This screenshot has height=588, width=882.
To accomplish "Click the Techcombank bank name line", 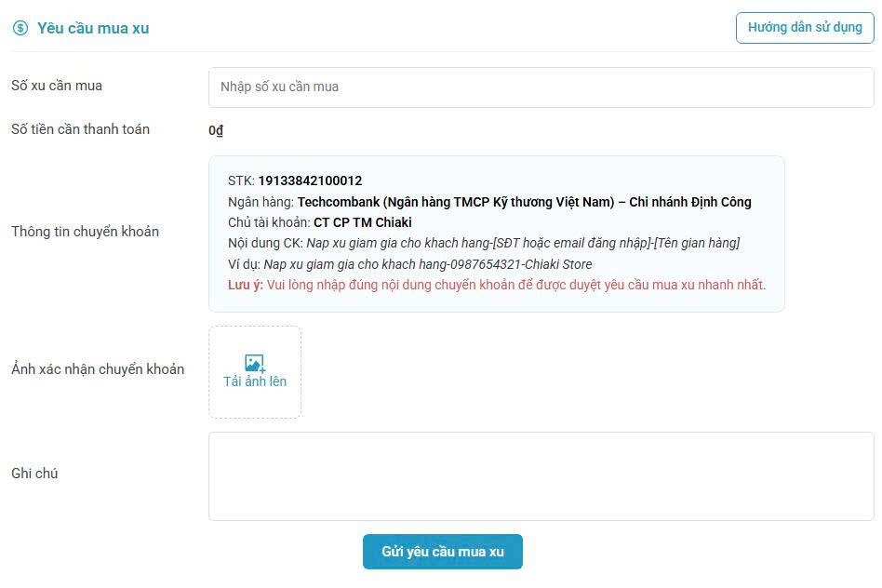I will coord(489,202).
